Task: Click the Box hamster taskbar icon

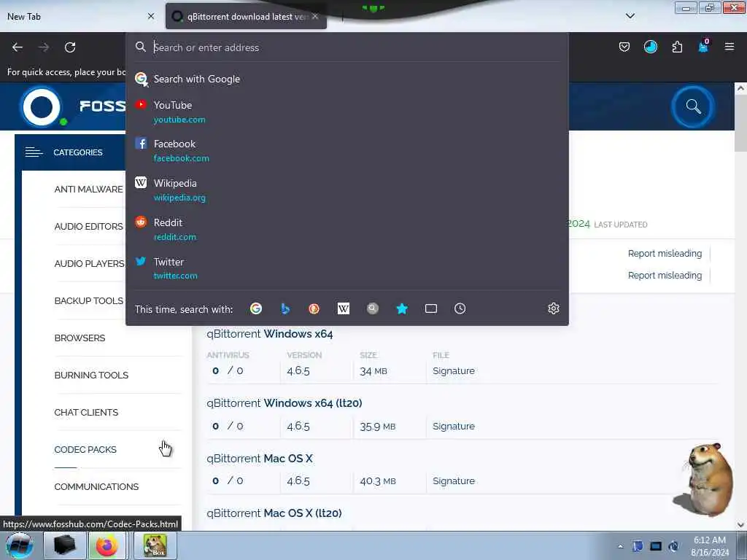Action: click(x=155, y=545)
